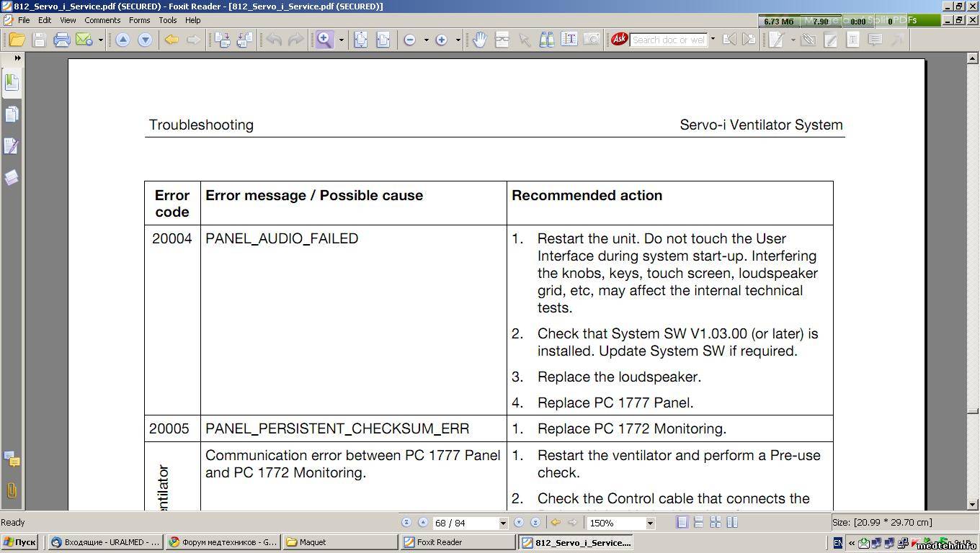Switch to continuous page layout
This screenshot has height=553, width=980.
tap(698, 523)
